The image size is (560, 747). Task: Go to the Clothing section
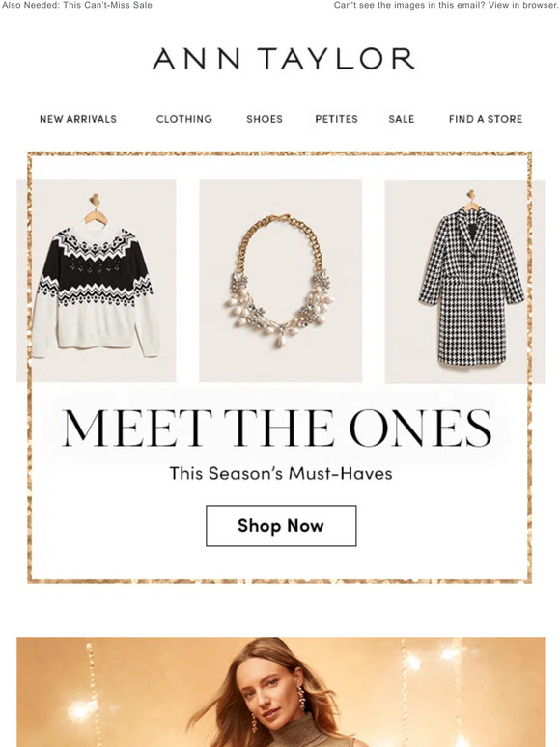[184, 119]
